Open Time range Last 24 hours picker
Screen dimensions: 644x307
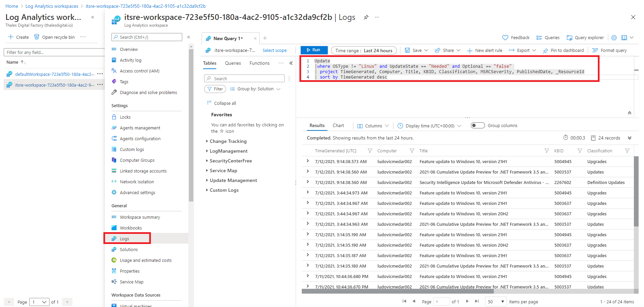(364, 51)
